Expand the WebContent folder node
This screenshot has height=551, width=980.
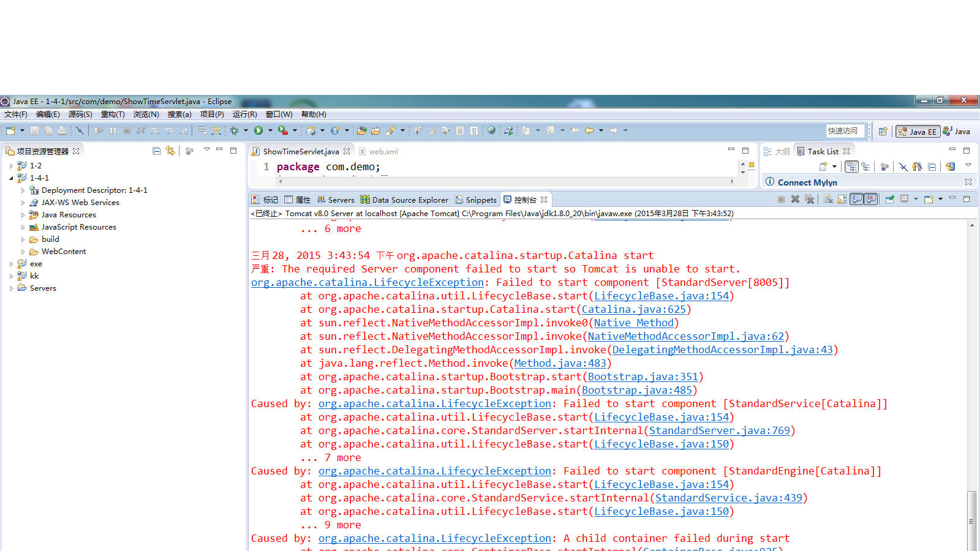(23, 252)
